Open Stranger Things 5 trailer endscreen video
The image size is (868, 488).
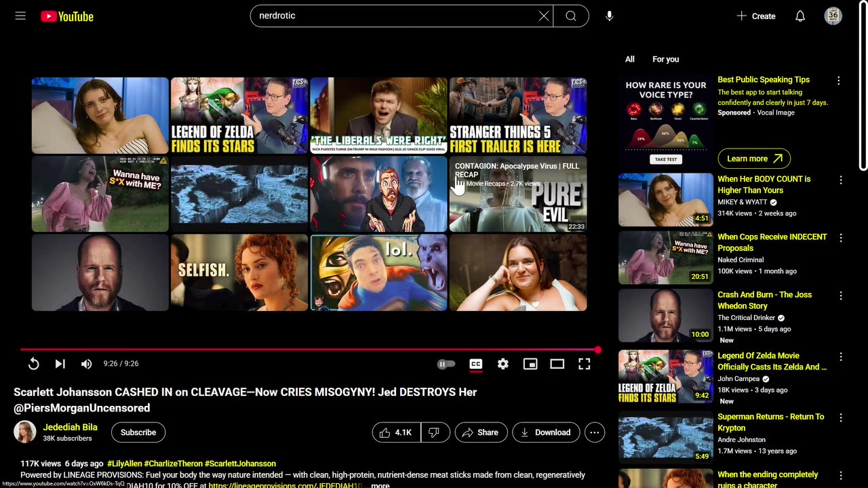coord(518,116)
